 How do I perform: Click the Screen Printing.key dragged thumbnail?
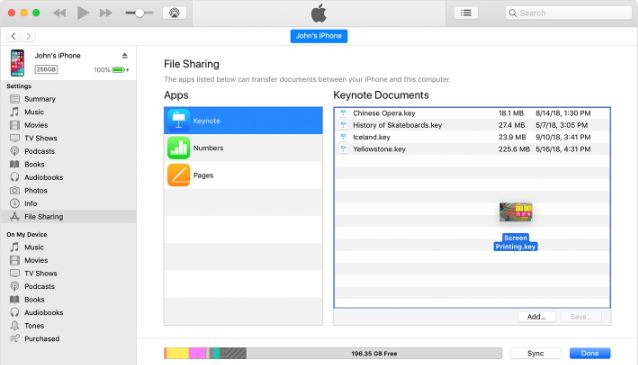tap(516, 212)
